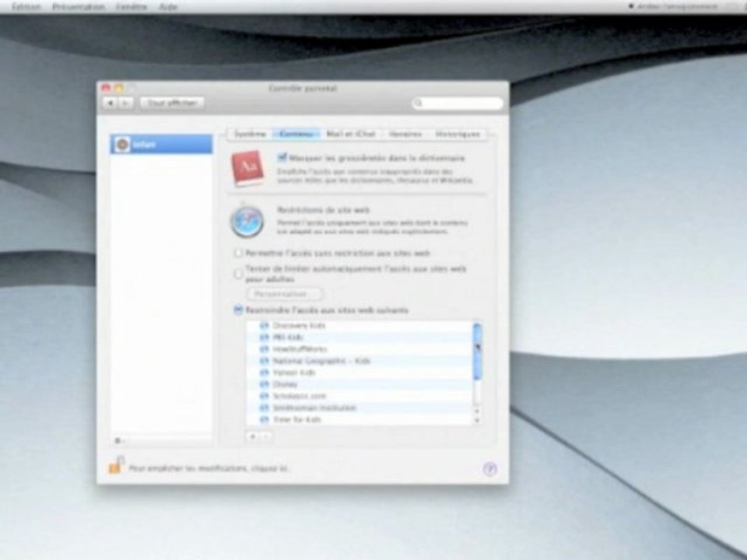Click the bookmark icon next to Time for Kids
Image resolution: width=747 pixels, height=560 pixels.
tap(264, 419)
